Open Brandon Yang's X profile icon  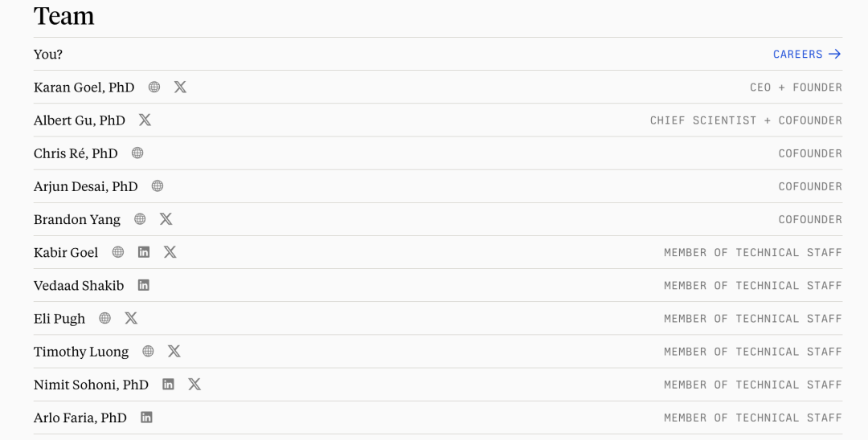166,218
